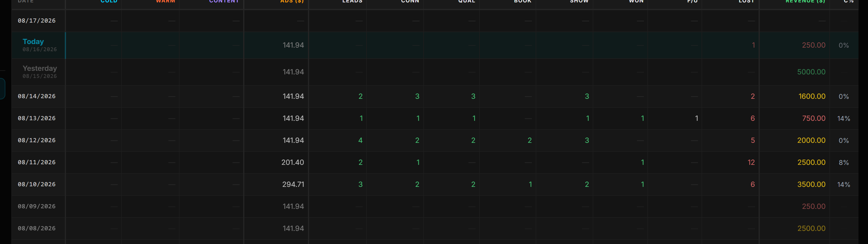This screenshot has height=244, width=868.
Task: Click revenue 250.00 on 08/09
Action: (813, 206)
